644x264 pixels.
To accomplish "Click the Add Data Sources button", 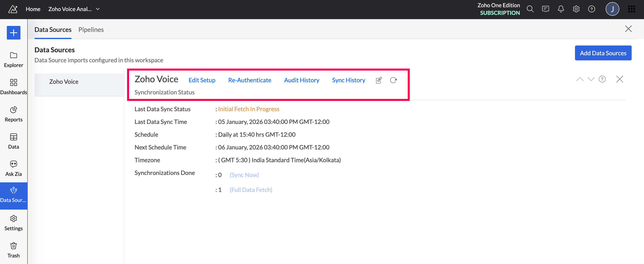I will [x=603, y=53].
